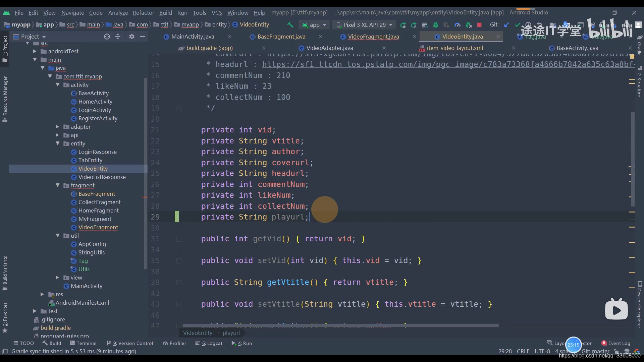644x362 pixels.
Task: Toggle the TODO tool window
Action: tap(24, 343)
